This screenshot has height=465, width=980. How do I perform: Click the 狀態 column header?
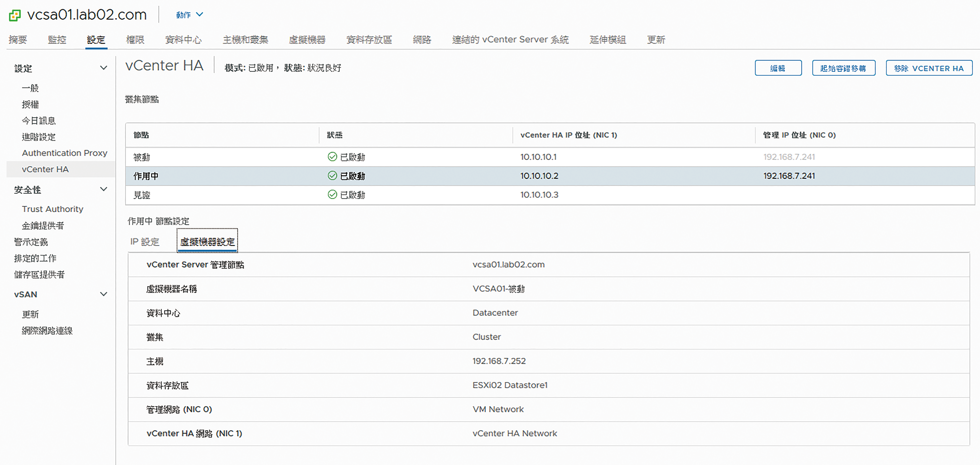(x=335, y=135)
